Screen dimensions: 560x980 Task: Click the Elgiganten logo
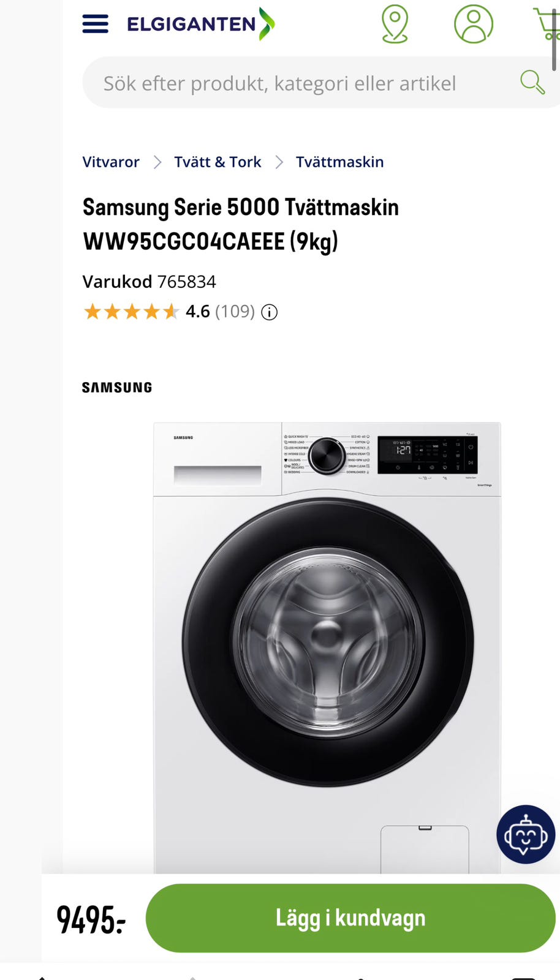point(201,24)
